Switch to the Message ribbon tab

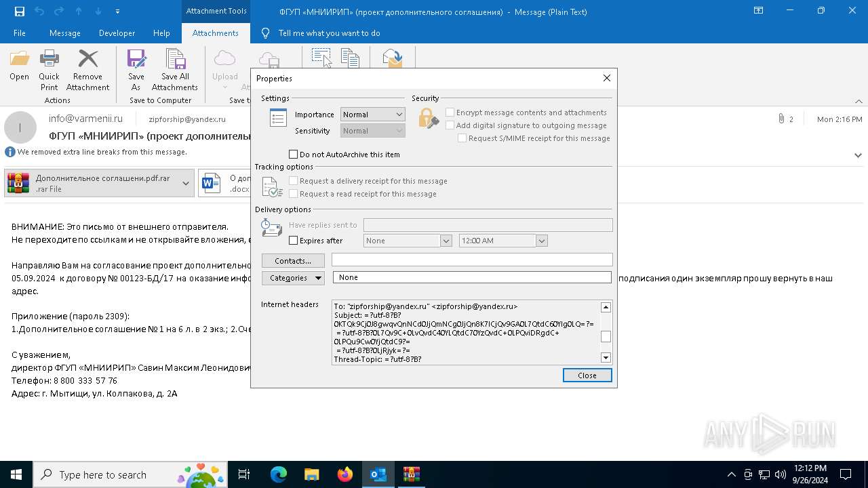click(x=65, y=33)
